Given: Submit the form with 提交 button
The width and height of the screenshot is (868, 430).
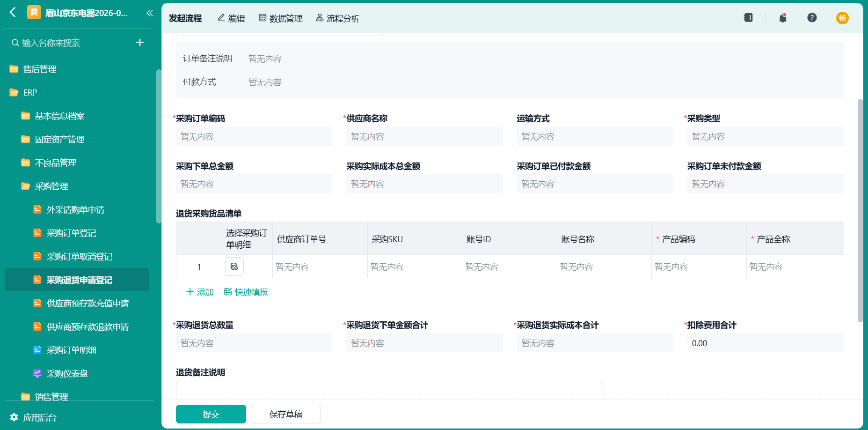Looking at the screenshot, I should pos(211,414).
